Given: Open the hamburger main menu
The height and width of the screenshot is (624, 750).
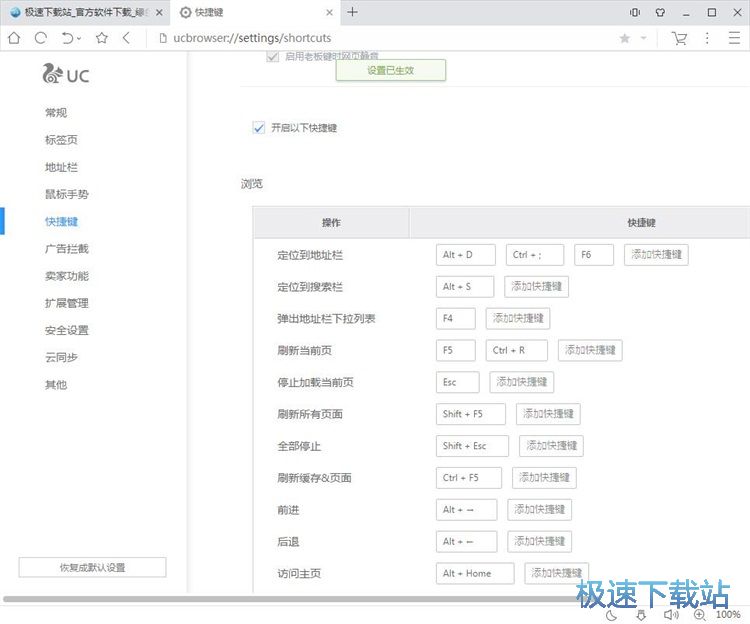Looking at the screenshot, I should tap(734, 38).
